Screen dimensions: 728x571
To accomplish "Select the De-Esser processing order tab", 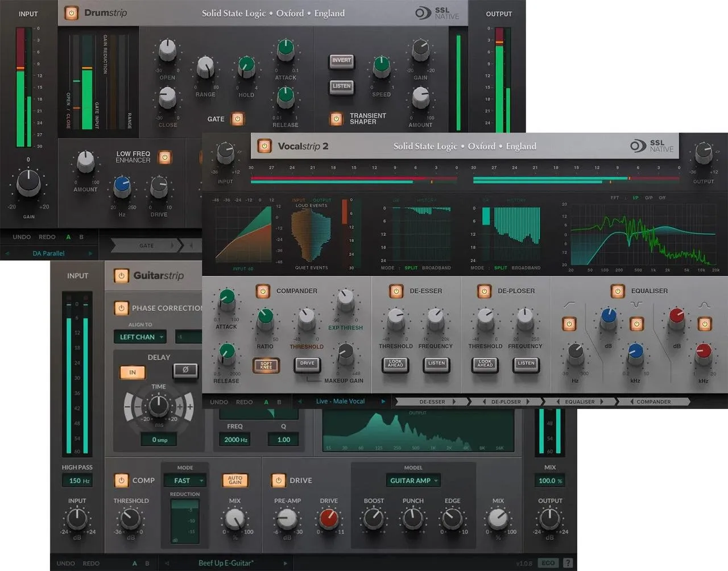I will [433, 402].
